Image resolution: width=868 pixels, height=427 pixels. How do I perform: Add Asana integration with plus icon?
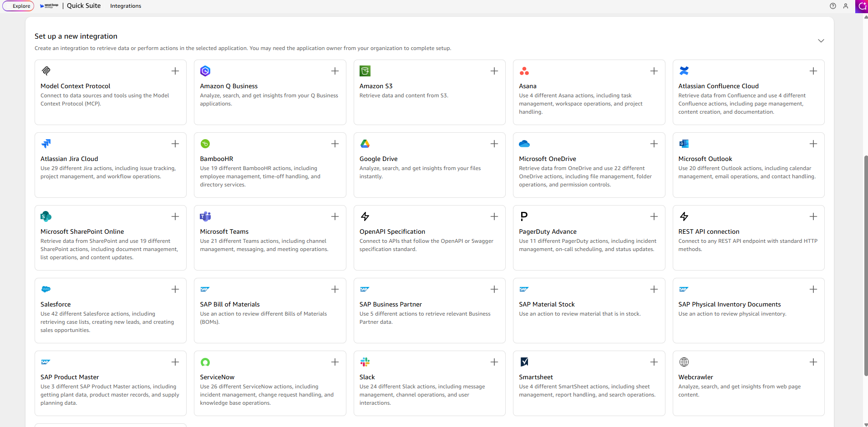tap(654, 71)
